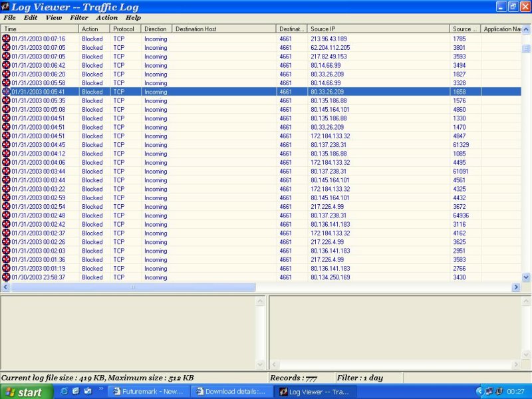532x399 pixels.
Task: Click the blocked icon for 00:06:42 entry
Action: coord(6,65)
